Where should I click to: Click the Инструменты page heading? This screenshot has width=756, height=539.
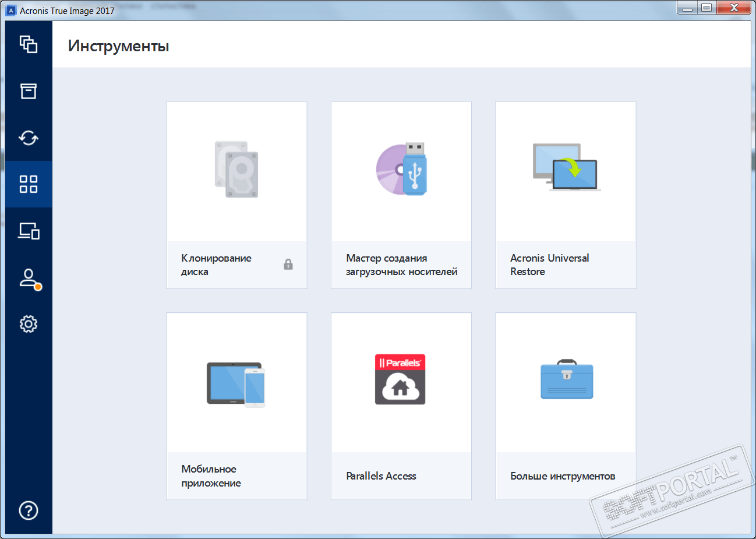(x=118, y=45)
